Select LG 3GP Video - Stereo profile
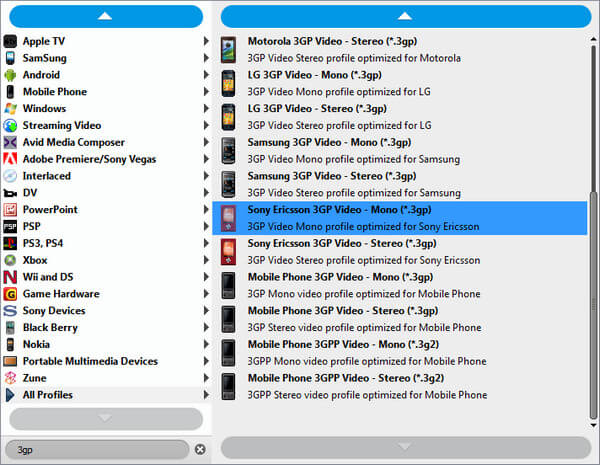 click(x=400, y=117)
